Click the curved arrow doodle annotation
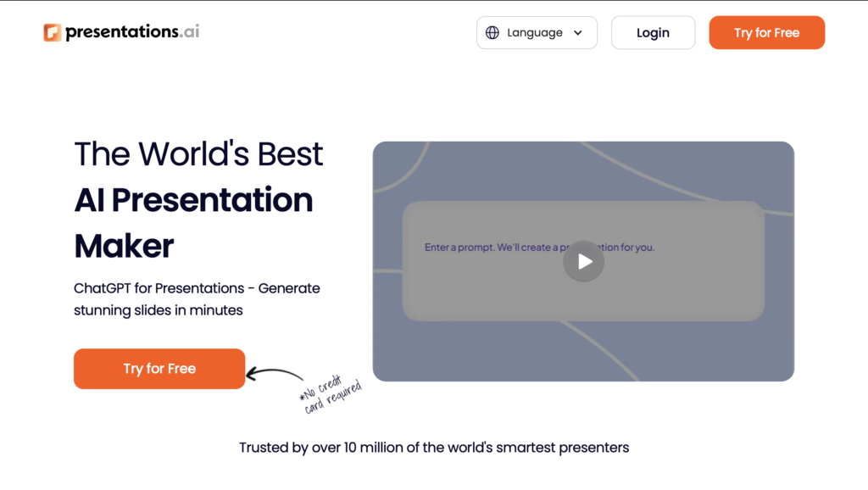 click(x=275, y=374)
